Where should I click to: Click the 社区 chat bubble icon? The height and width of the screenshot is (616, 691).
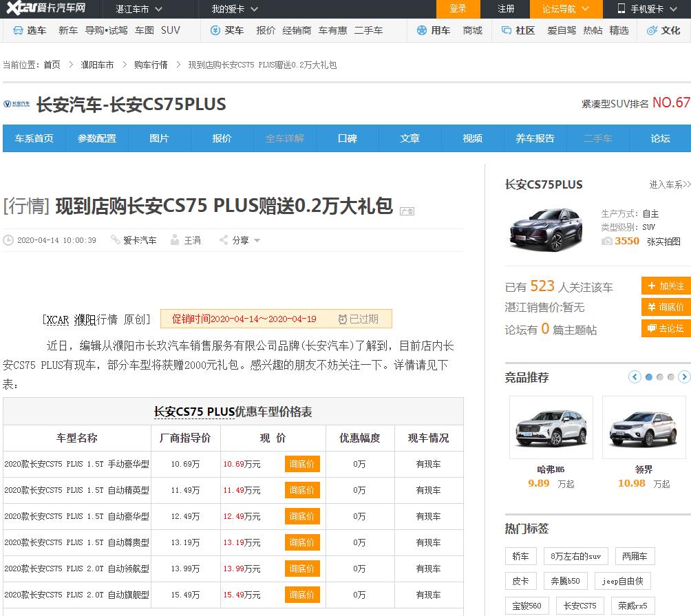click(x=507, y=30)
